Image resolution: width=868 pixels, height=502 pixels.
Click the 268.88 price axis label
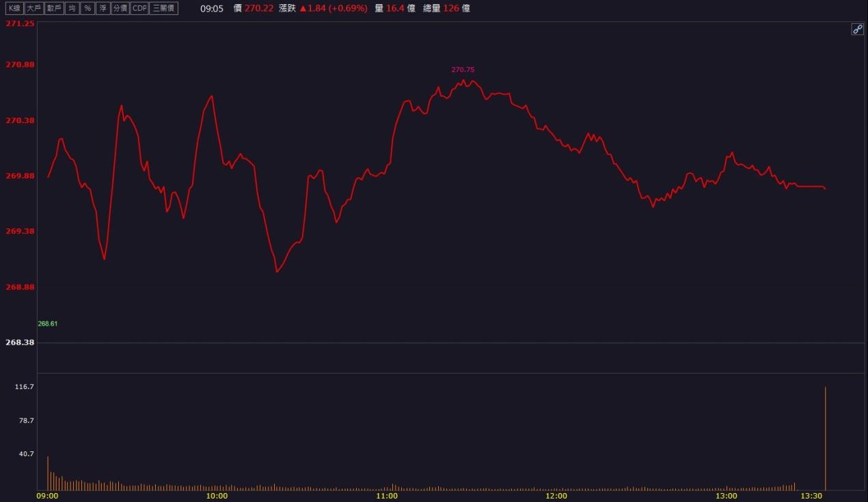coord(20,287)
